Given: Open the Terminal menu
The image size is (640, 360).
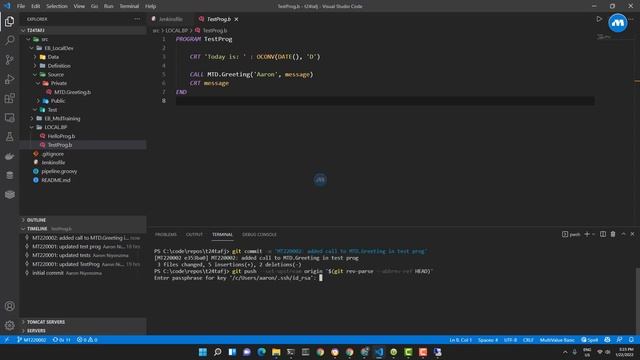Looking at the screenshot, I should (129, 6).
